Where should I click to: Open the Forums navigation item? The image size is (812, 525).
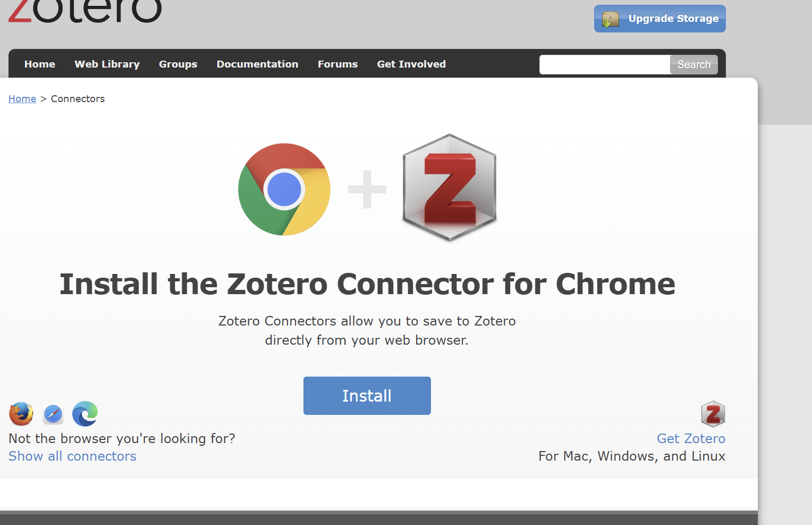click(337, 64)
